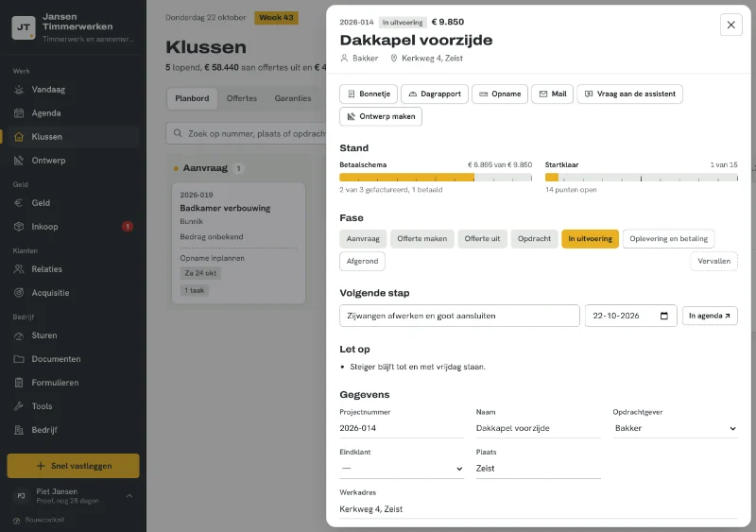The image size is (756, 532).
Task: Click the Inkoop notification badge
Action: tap(128, 226)
